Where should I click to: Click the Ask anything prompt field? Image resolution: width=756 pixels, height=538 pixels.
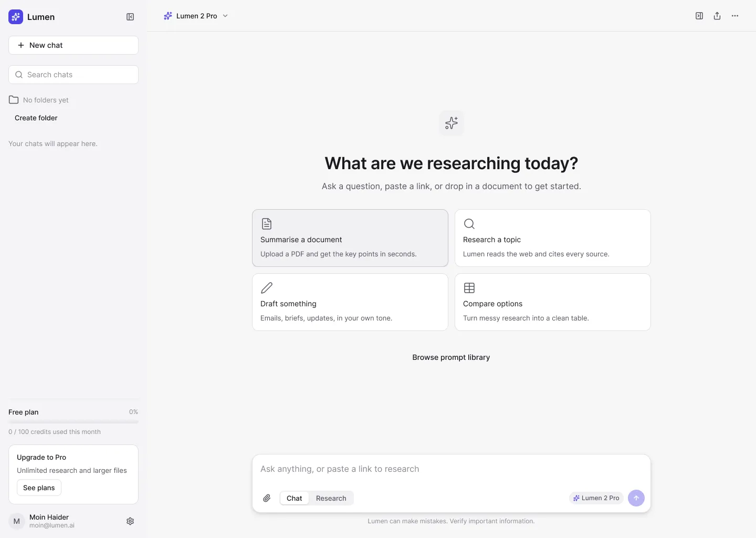point(451,469)
